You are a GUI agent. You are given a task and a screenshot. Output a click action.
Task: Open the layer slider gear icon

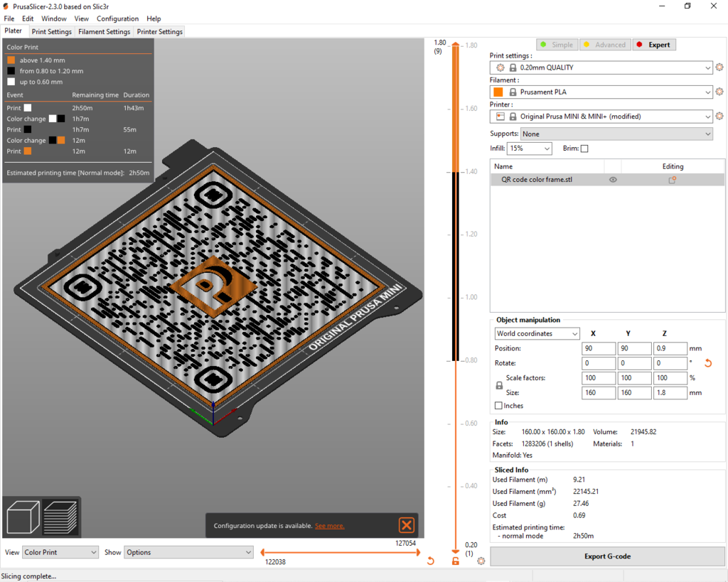(x=481, y=561)
